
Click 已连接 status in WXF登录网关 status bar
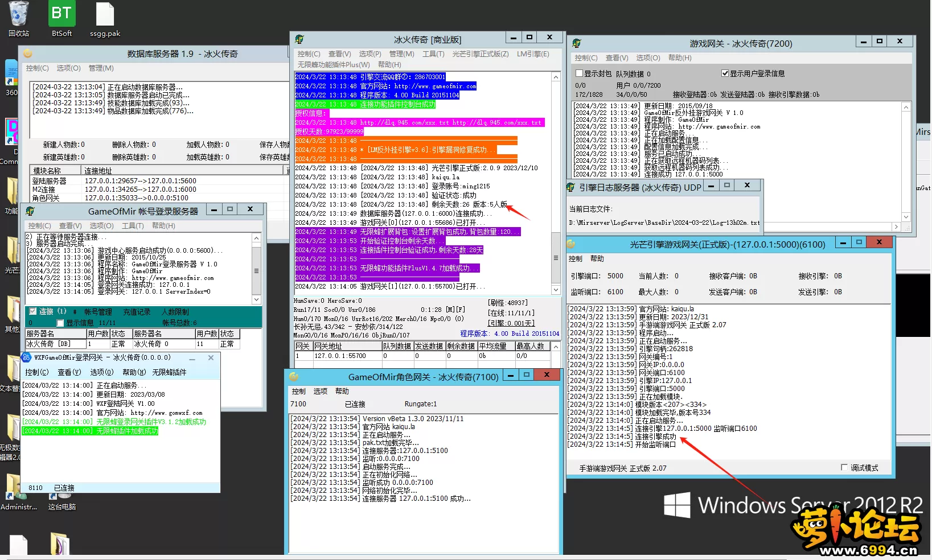coord(64,488)
